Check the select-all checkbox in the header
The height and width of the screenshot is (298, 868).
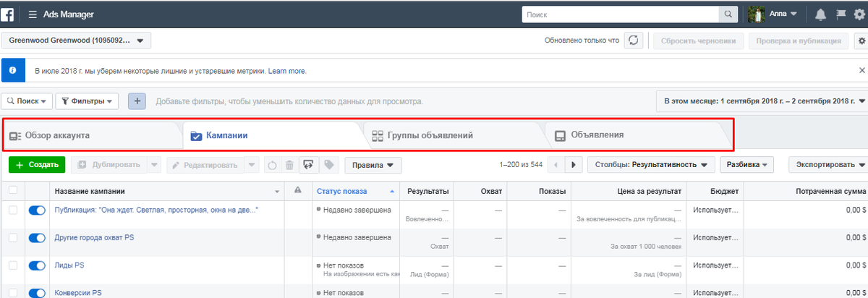point(12,191)
